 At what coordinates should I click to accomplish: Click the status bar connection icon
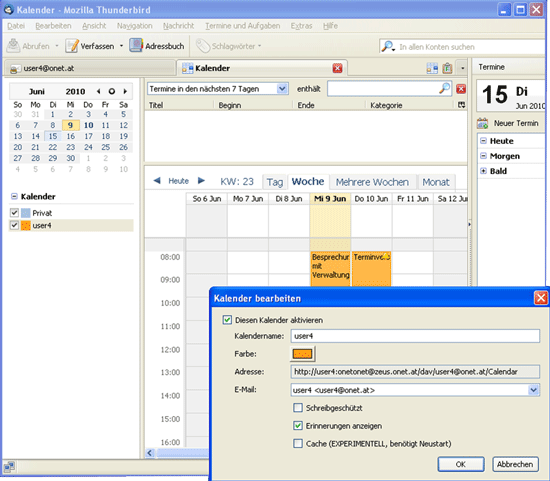coord(9,467)
